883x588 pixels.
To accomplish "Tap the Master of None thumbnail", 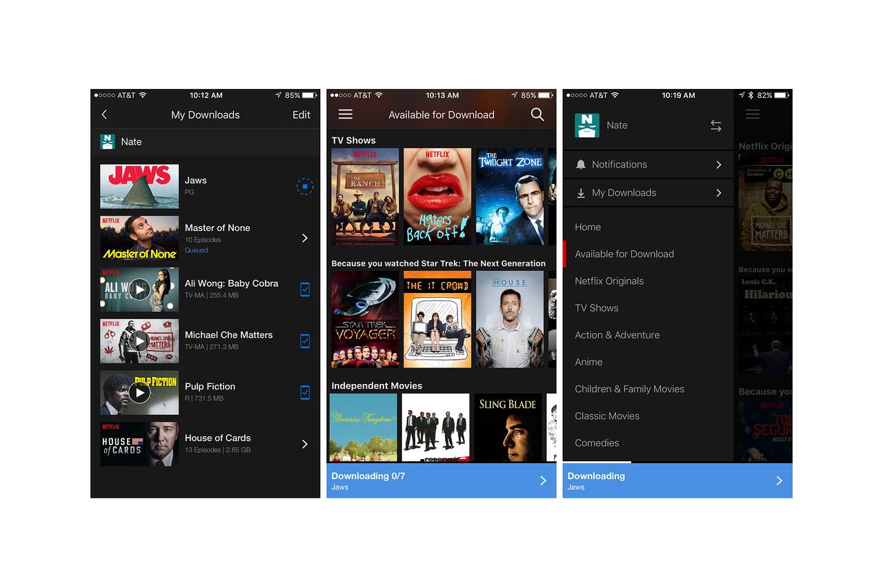I will (x=139, y=238).
